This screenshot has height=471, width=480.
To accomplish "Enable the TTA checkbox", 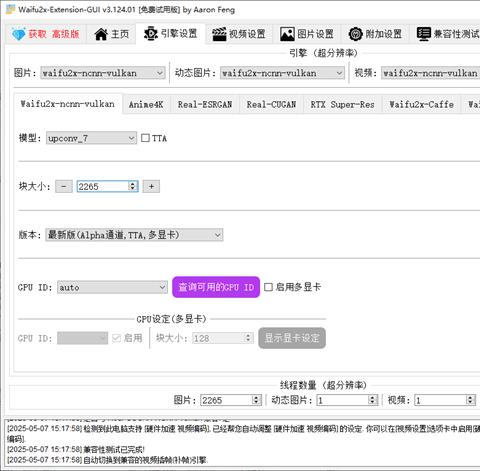I will 145,138.
